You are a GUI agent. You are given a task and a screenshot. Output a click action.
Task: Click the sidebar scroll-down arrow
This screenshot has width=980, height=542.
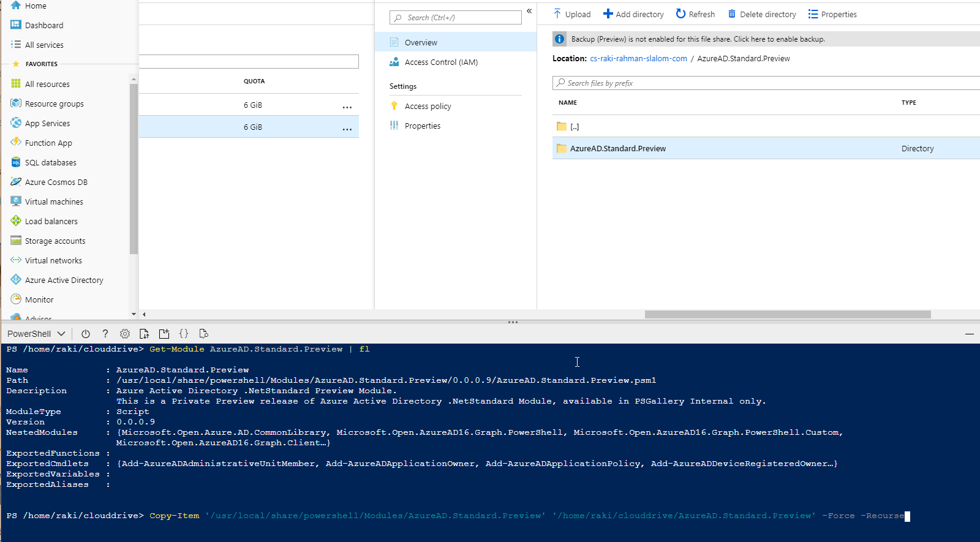point(134,314)
